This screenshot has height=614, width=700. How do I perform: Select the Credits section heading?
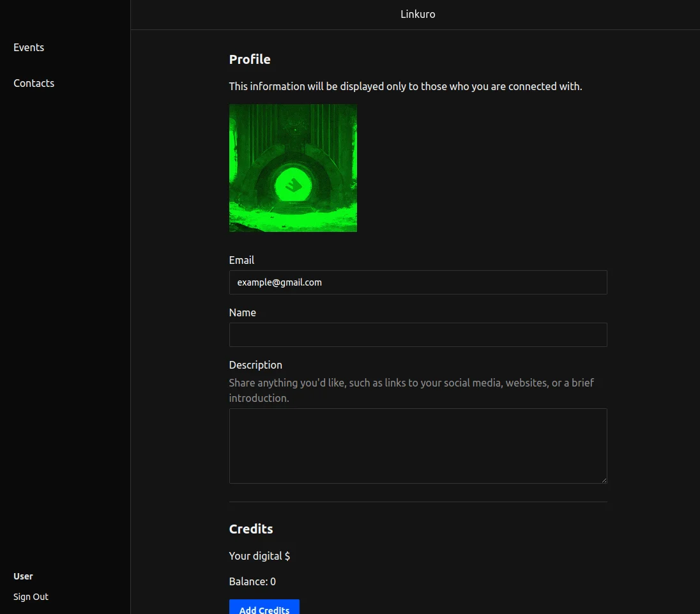251,529
